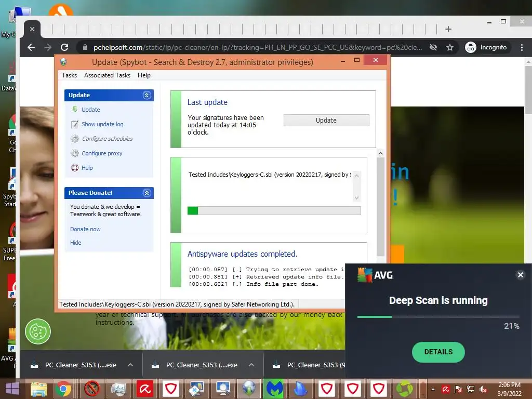Collapse the Please Donate! panel
Image resolution: width=532 pixels, height=399 pixels.
tap(147, 193)
